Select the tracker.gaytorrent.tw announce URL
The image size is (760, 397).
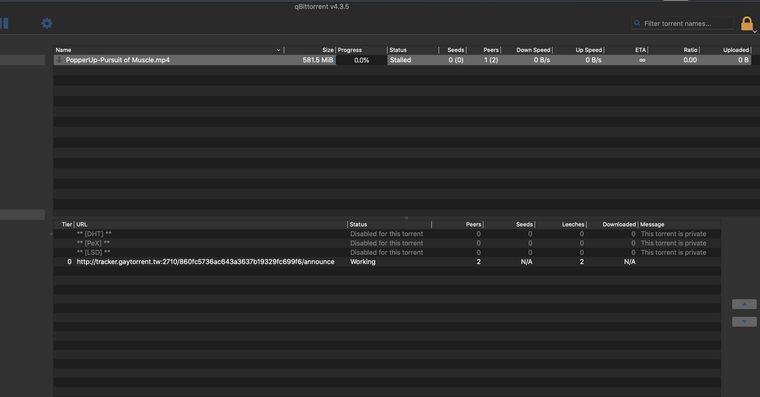[206, 262]
